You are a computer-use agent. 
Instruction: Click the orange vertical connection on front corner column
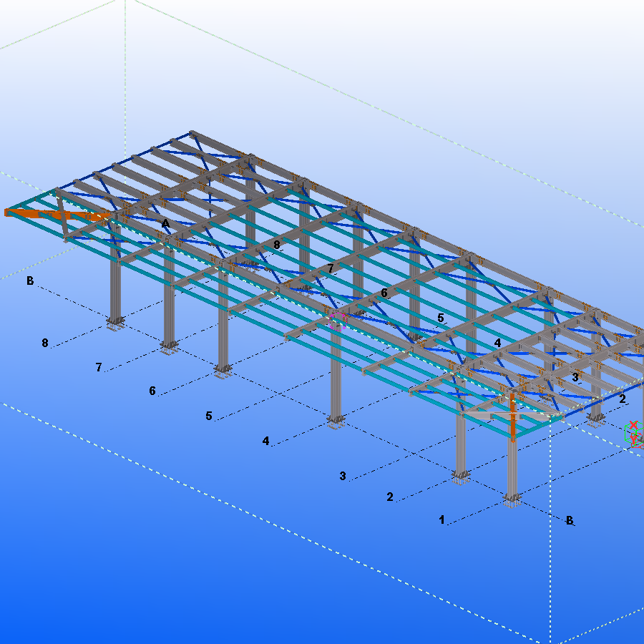click(x=513, y=416)
